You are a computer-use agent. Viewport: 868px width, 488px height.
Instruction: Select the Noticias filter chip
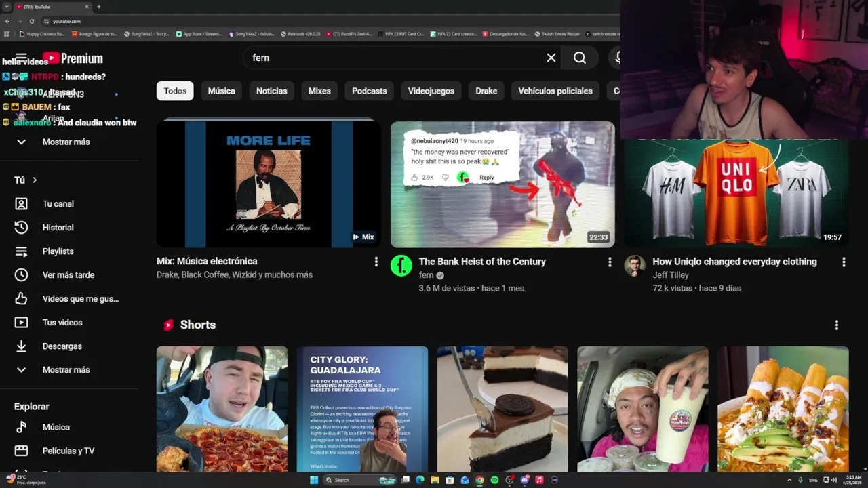tap(272, 91)
